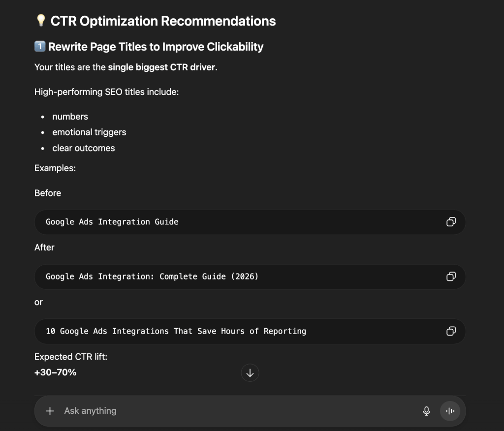Select the microphone icon for voice dictation

tap(426, 411)
